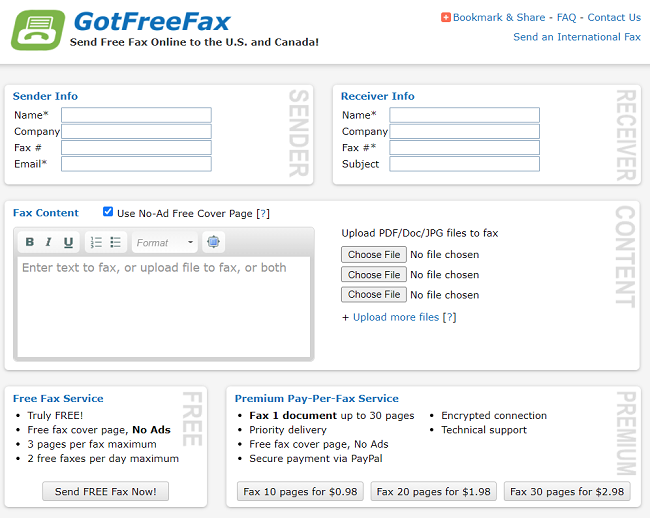Image resolution: width=650 pixels, height=518 pixels.
Task: Toggle Italic formatting in the editor
Action: 49,242
